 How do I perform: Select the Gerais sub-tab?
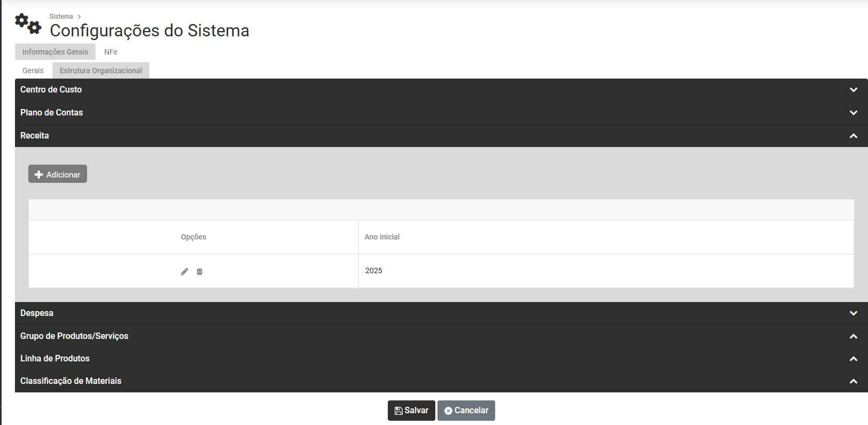coord(33,71)
